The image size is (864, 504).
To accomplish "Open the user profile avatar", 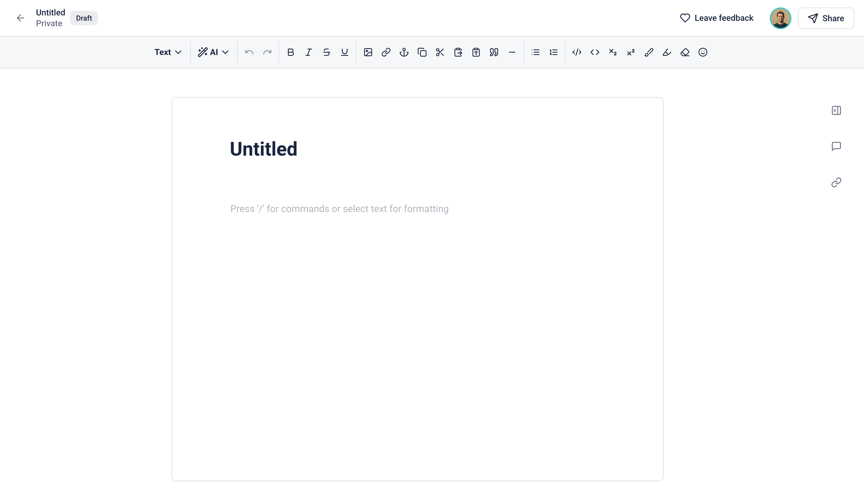I will [x=780, y=18].
